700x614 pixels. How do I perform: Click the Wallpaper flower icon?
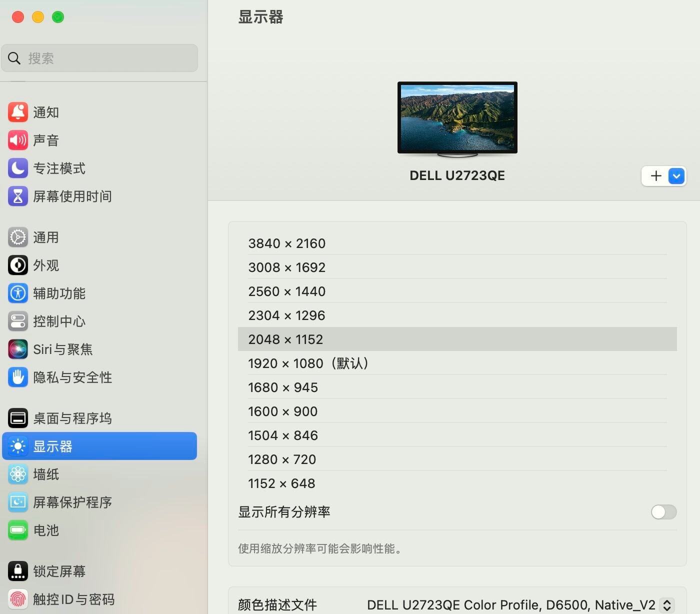pyautogui.click(x=18, y=474)
